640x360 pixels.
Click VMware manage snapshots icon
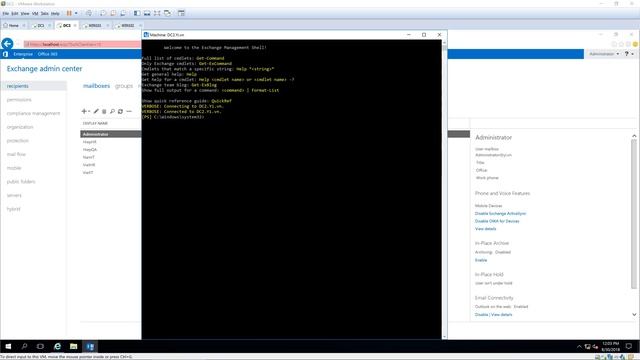[x=123, y=13]
